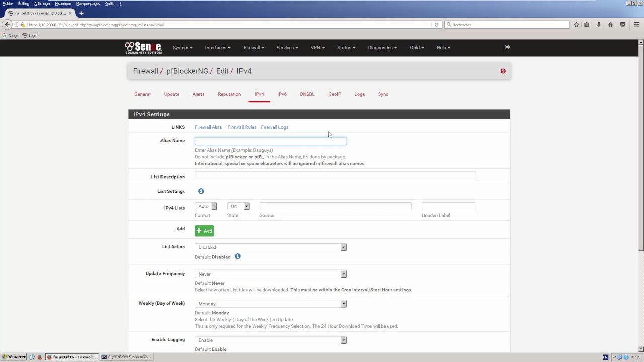Switch to the Alerts tab
Image resolution: width=644 pixels, height=362 pixels.
(x=198, y=94)
